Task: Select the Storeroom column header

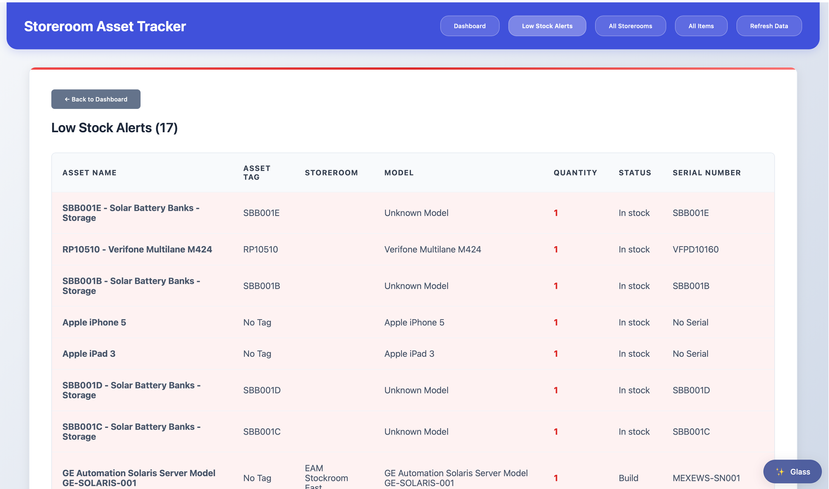Action: click(x=331, y=173)
